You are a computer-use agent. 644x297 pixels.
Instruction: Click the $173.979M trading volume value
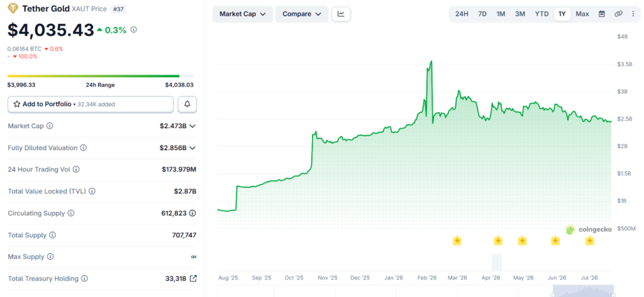click(x=179, y=169)
